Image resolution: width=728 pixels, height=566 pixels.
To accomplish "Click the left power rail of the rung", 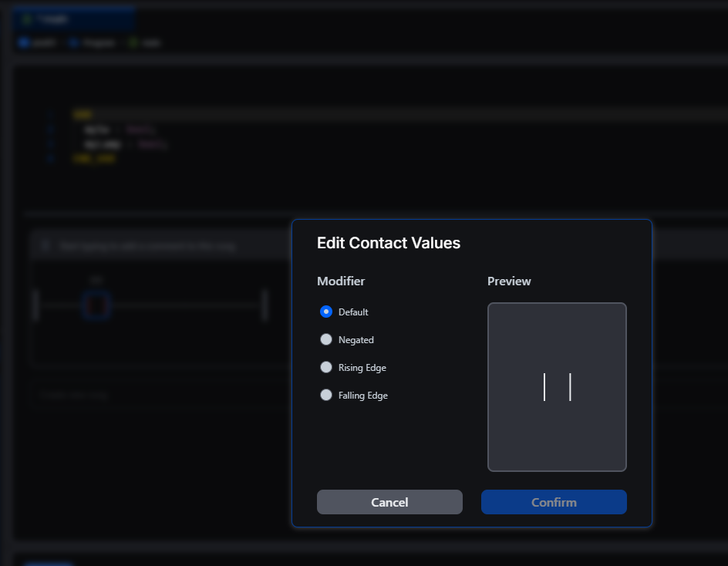I will point(35,305).
